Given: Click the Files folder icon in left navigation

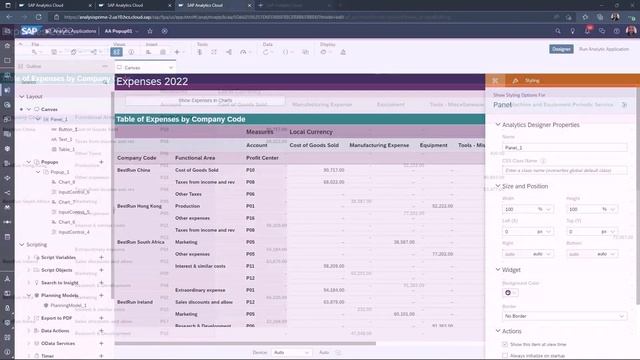Looking at the screenshot, I should [x=7, y=60].
